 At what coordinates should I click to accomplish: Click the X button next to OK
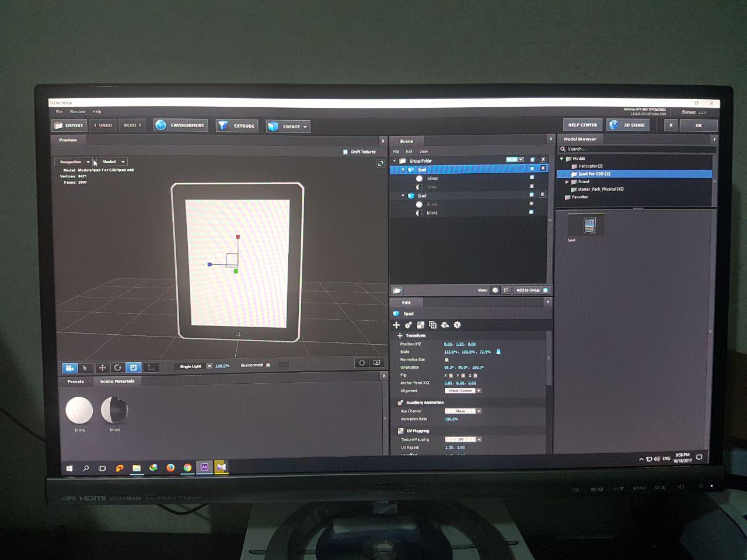671,125
